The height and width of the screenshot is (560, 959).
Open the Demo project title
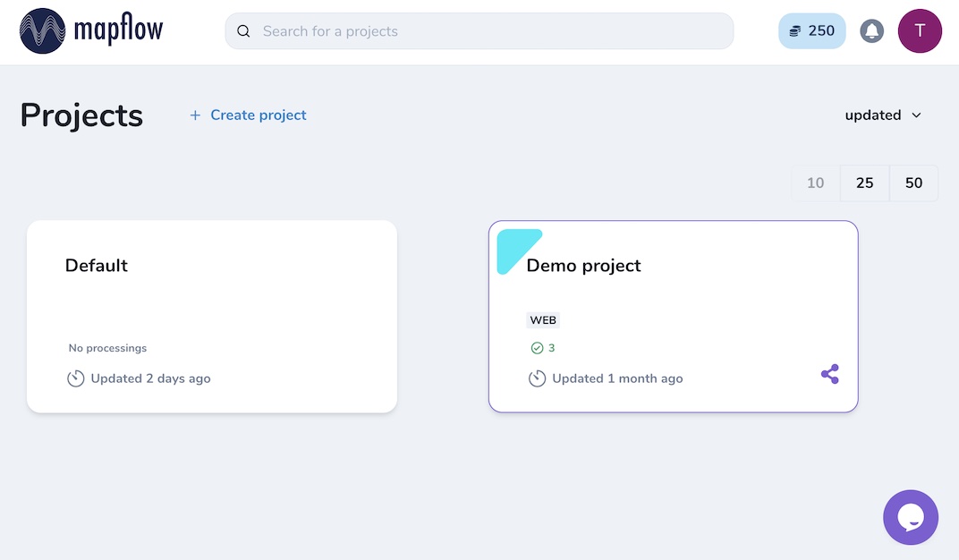click(x=583, y=266)
